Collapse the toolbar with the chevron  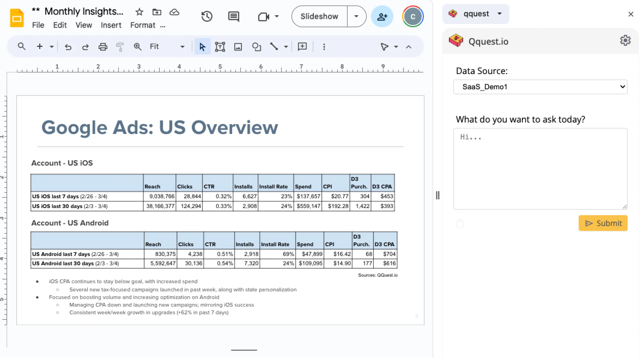409,46
